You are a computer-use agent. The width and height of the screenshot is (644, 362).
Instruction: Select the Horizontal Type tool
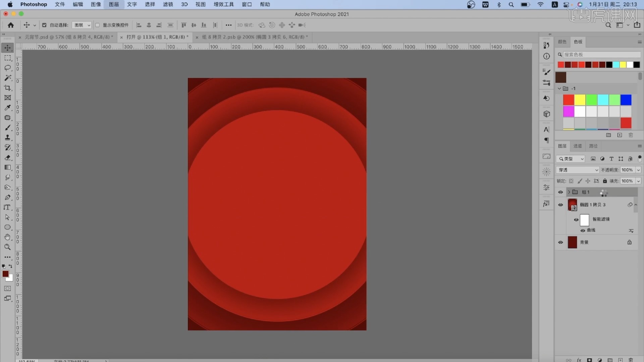click(x=7, y=207)
